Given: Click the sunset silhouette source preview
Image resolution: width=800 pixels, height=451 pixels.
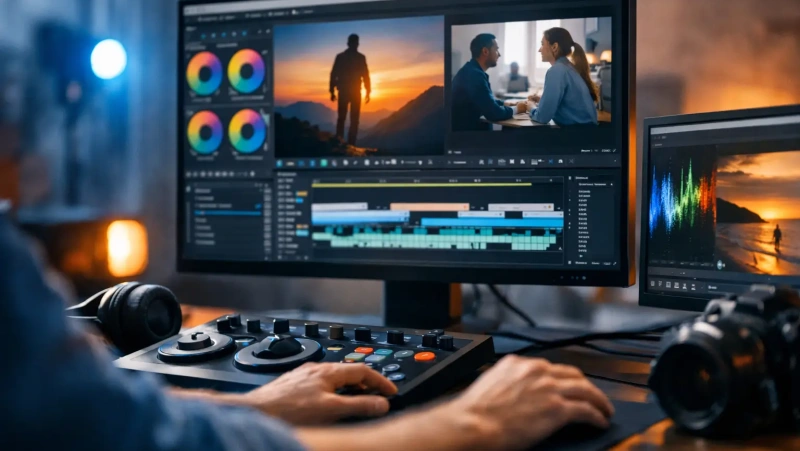Looking at the screenshot, I should (359, 86).
